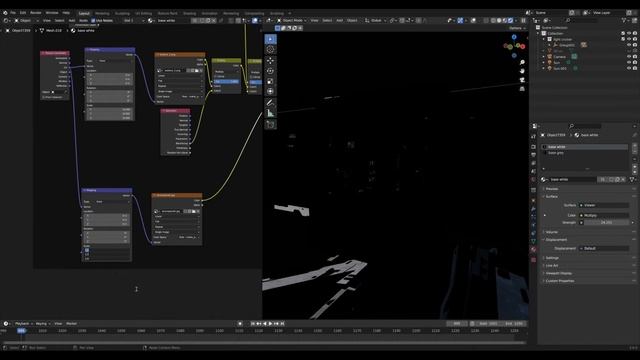
Task: Open the File menu
Action: click(x=13, y=13)
